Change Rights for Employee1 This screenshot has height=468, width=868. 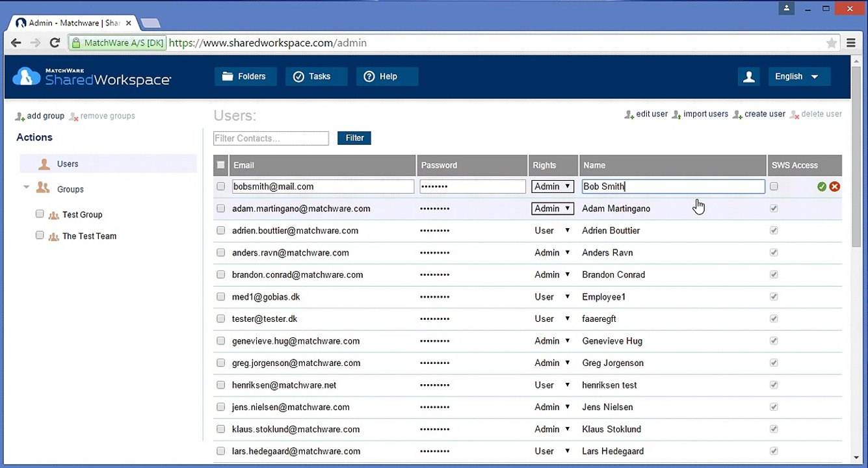coord(553,297)
